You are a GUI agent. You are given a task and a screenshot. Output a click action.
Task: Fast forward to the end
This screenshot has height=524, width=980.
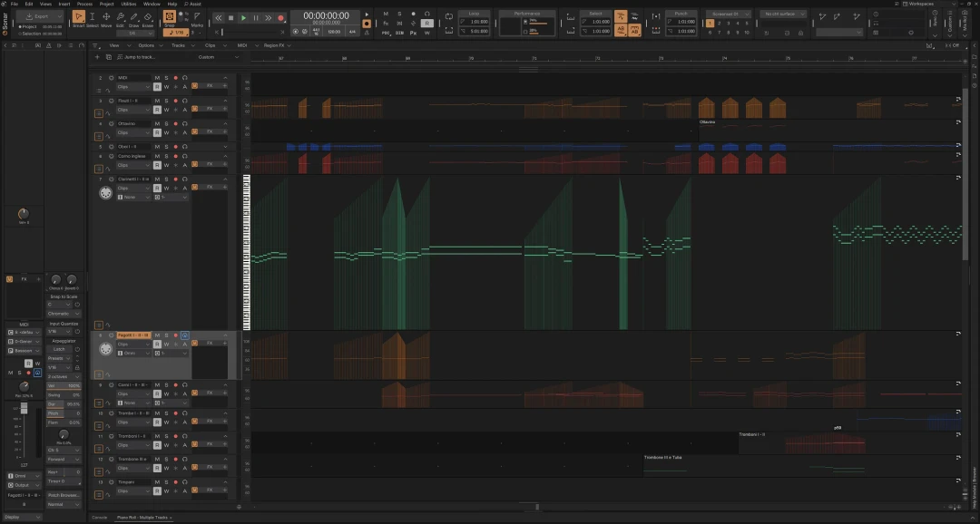click(268, 18)
